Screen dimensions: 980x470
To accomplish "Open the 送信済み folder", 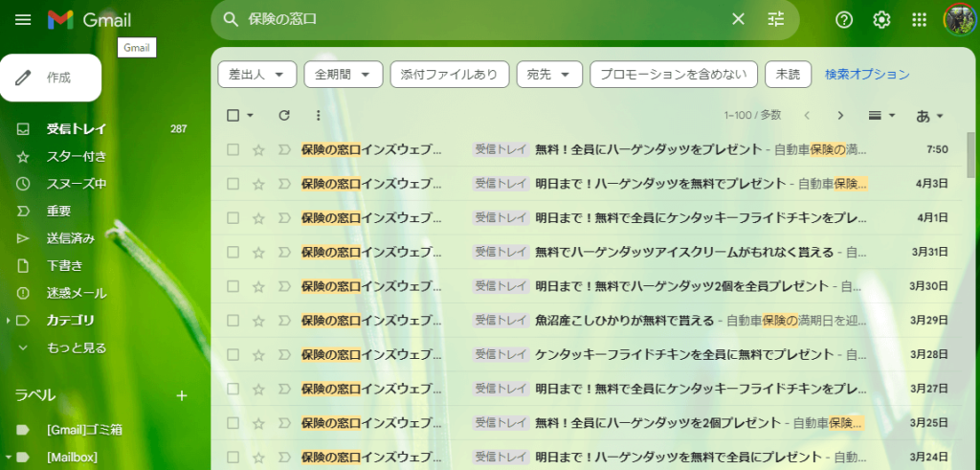I will [x=71, y=238].
